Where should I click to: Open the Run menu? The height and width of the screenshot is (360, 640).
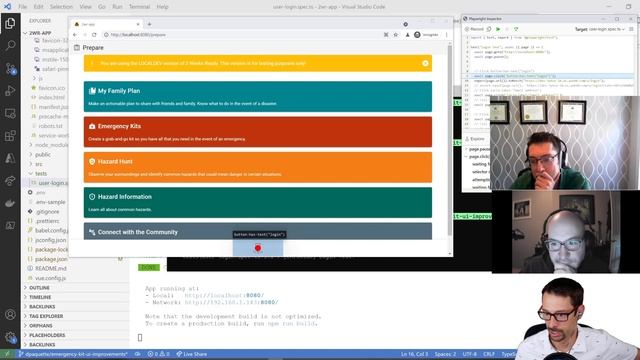tap(117, 7)
